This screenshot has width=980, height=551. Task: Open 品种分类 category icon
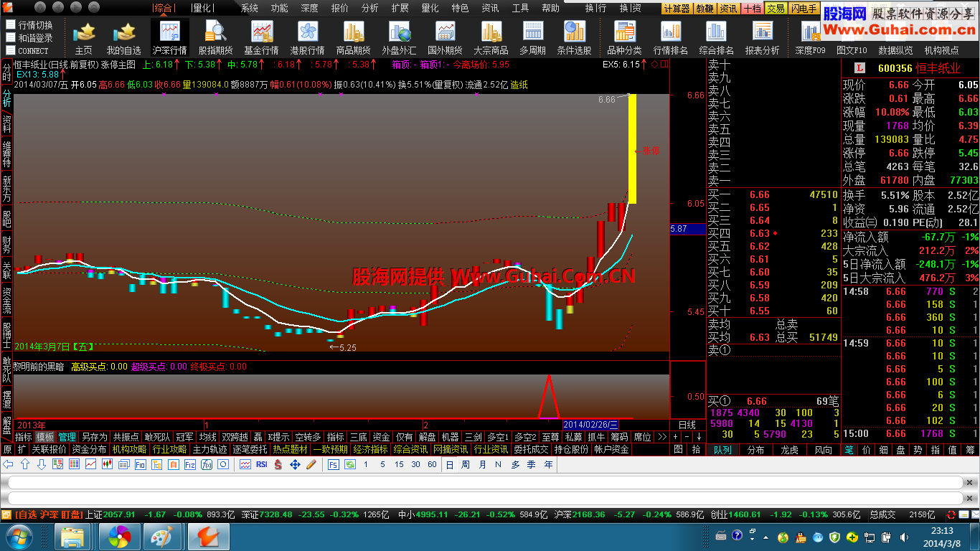point(624,38)
